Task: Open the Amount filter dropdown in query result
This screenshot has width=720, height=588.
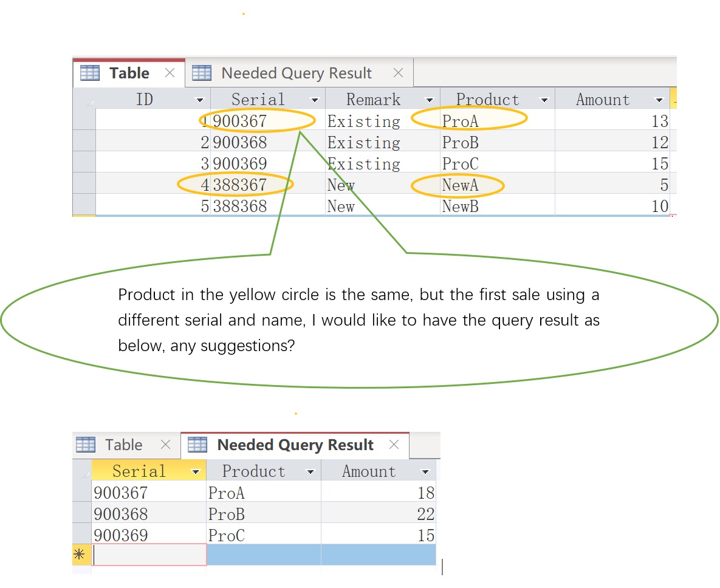Action: pos(425,471)
